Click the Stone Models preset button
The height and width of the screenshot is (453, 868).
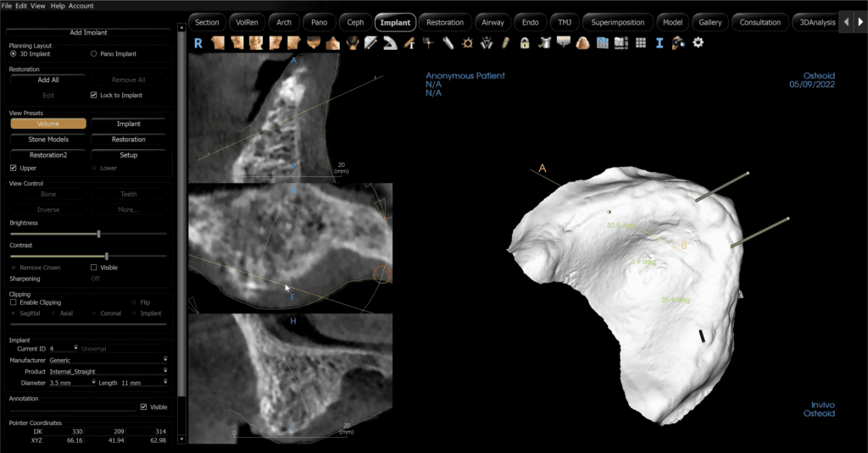pos(48,140)
